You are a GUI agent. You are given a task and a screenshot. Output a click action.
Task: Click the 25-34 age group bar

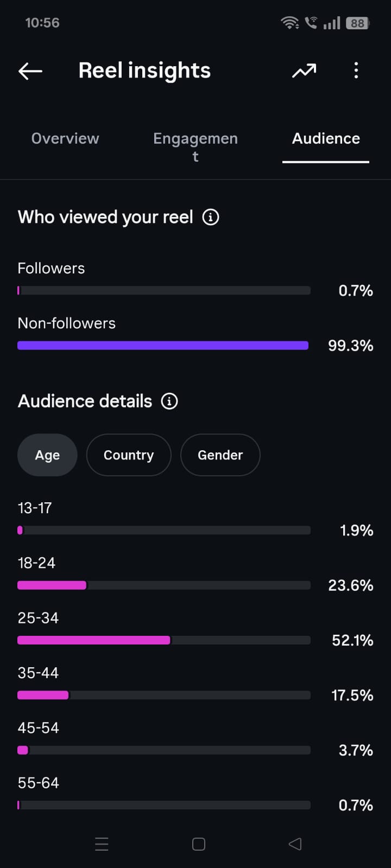click(164, 640)
